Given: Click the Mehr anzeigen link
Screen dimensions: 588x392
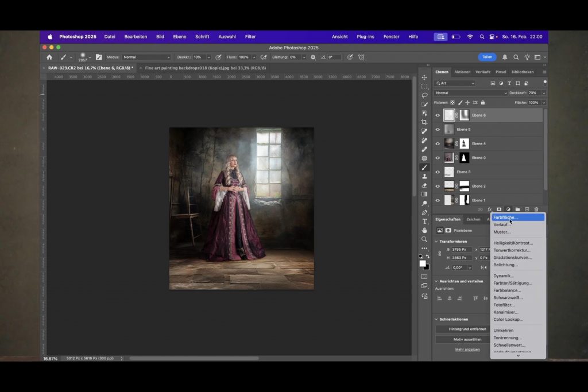Looking at the screenshot, I should (x=467, y=350).
